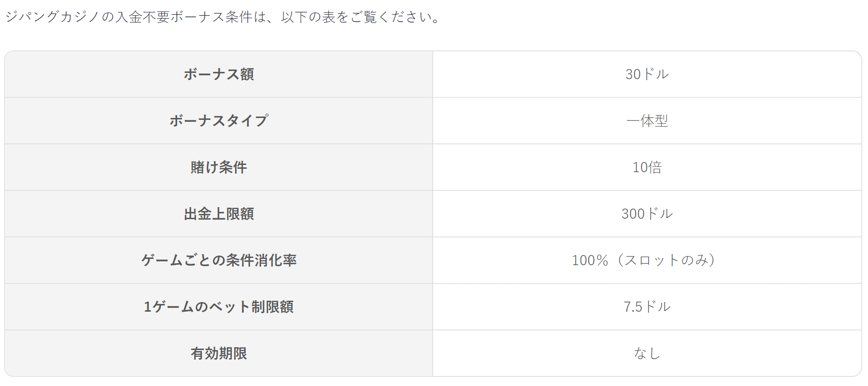Screen dimensions: 868x386
Task: Select the ボーナス額 header cell
Action: 219,74
